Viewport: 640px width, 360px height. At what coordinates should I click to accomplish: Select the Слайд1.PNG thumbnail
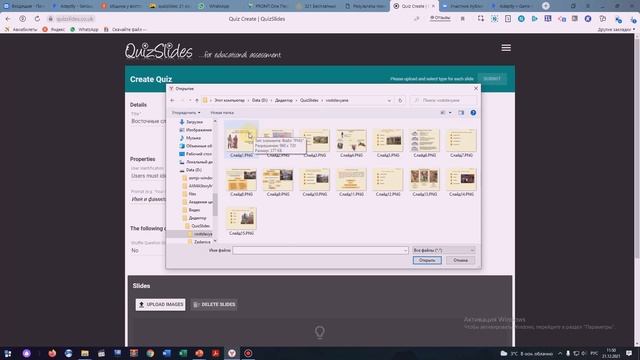(241, 141)
